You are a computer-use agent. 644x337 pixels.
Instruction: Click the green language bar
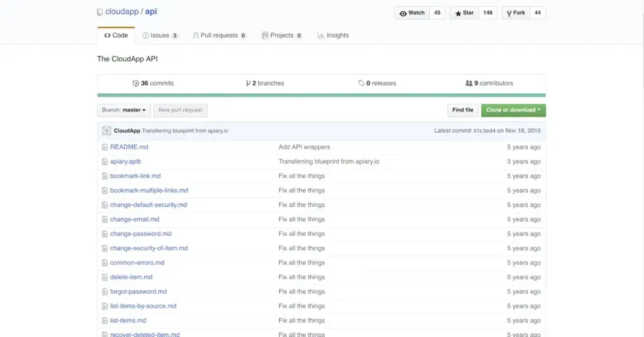(x=321, y=95)
